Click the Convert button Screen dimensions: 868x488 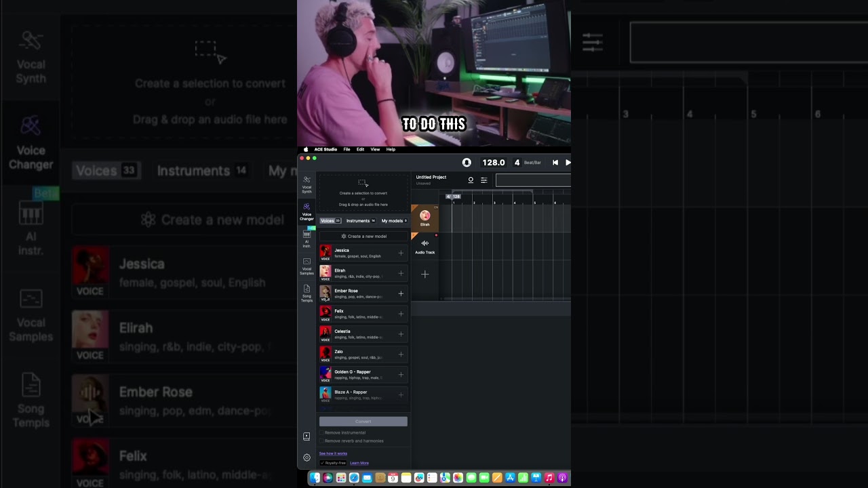tap(363, 422)
